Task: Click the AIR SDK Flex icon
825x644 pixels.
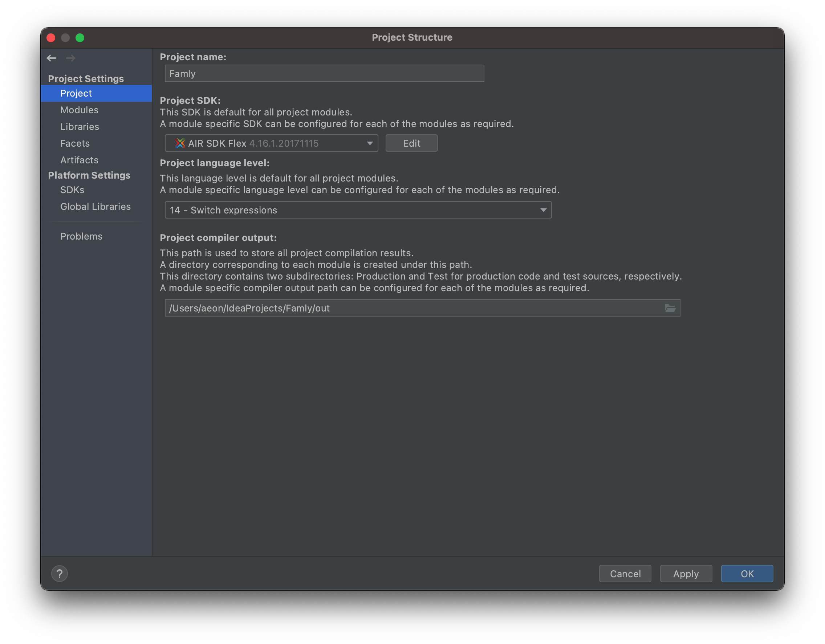Action: tap(180, 143)
